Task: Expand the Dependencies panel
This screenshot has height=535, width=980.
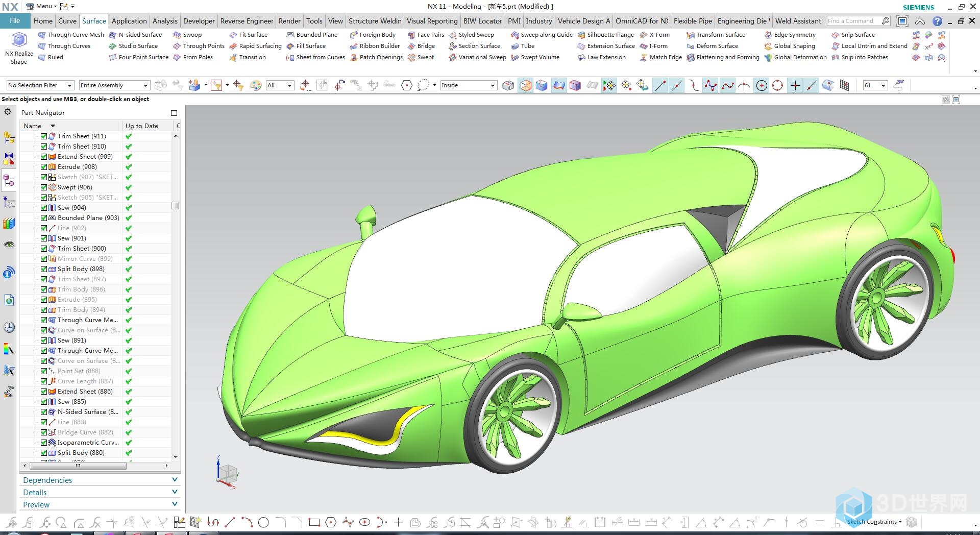Action: click(100, 480)
